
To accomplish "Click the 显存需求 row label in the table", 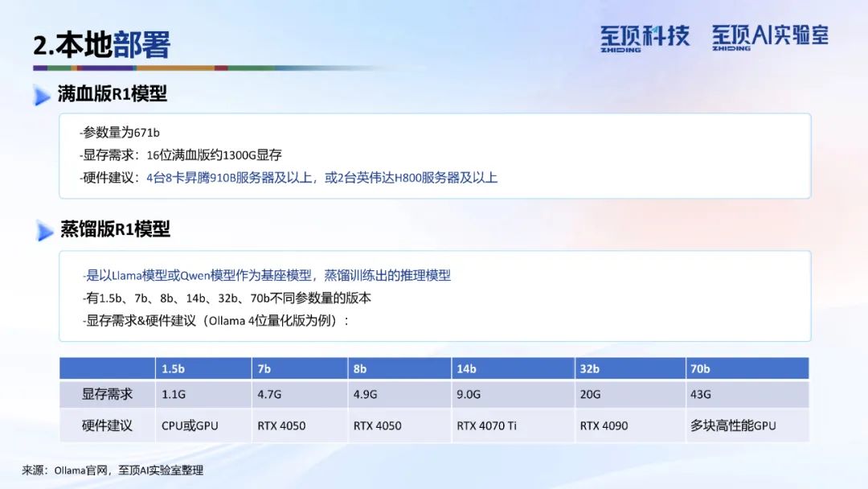I will [x=107, y=394].
